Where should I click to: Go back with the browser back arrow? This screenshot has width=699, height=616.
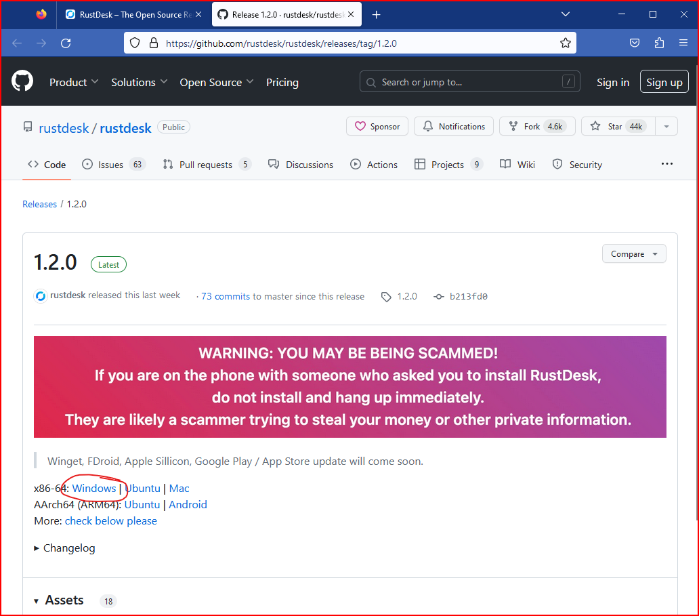(x=17, y=43)
